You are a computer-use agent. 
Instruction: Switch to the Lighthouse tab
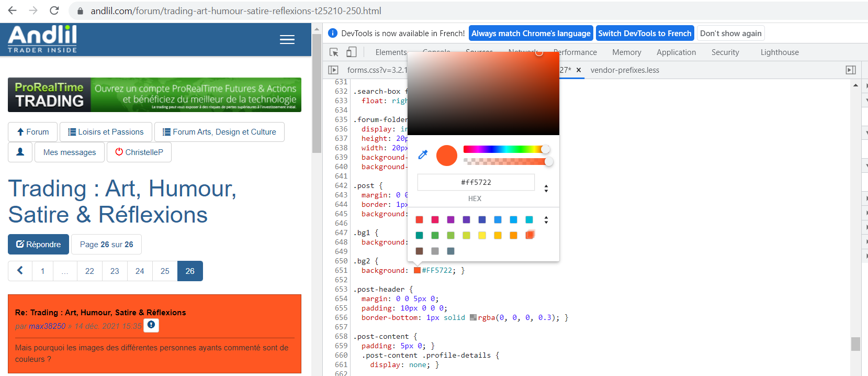click(779, 52)
